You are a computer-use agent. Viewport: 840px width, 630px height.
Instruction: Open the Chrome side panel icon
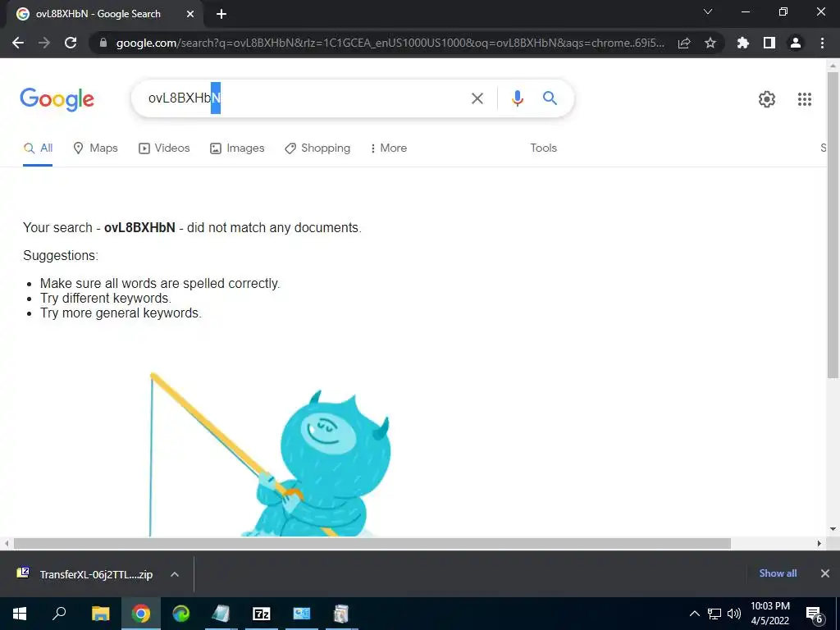click(x=769, y=43)
